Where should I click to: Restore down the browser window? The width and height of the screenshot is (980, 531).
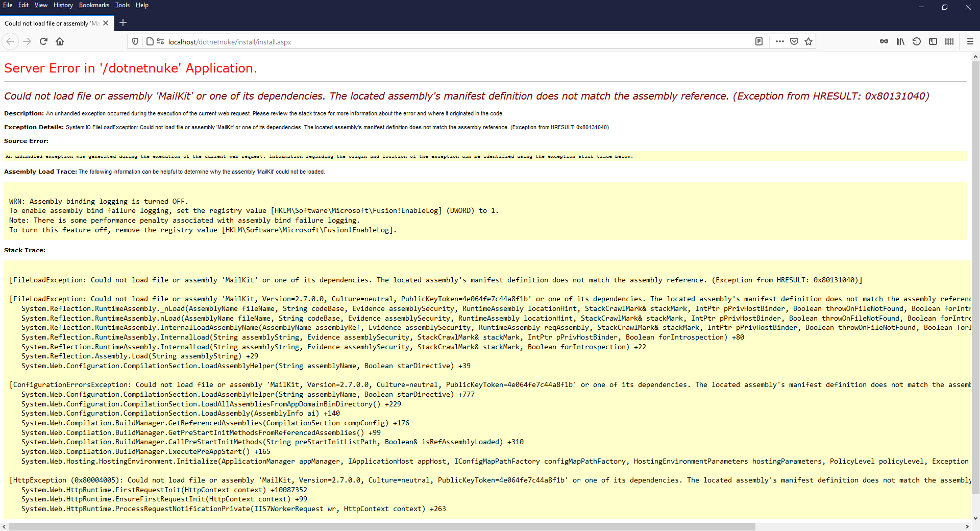click(x=945, y=7)
